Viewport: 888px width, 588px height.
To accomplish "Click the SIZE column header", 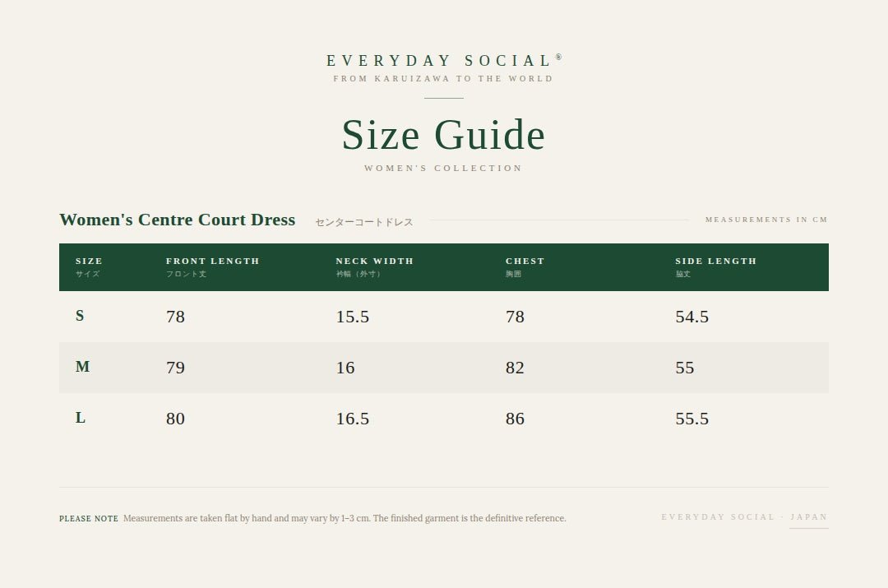I will point(89,262).
